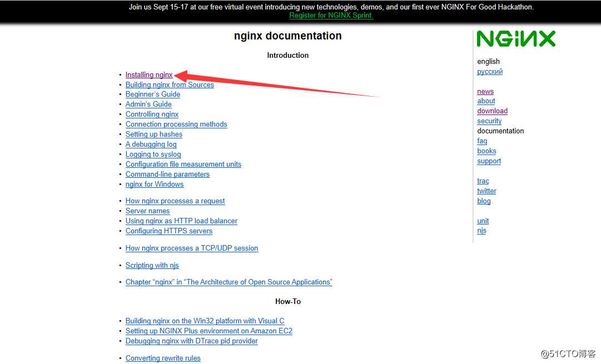Open the Server names link
The height and width of the screenshot is (364, 601).
pos(147,211)
